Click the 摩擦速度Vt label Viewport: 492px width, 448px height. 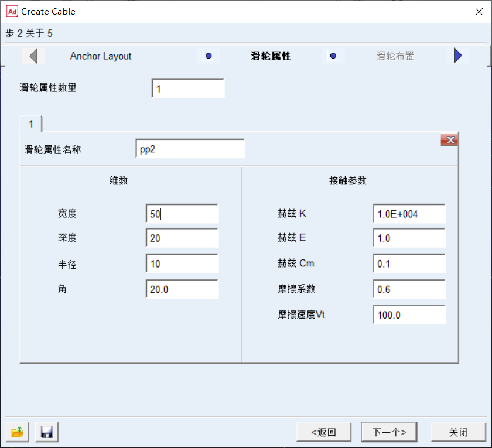pos(301,314)
